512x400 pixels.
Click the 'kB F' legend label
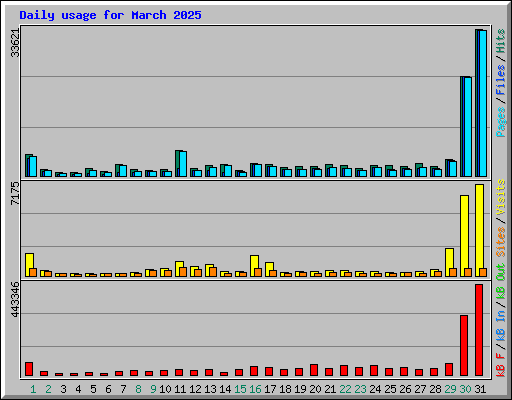pyautogui.click(x=501, y=364)
